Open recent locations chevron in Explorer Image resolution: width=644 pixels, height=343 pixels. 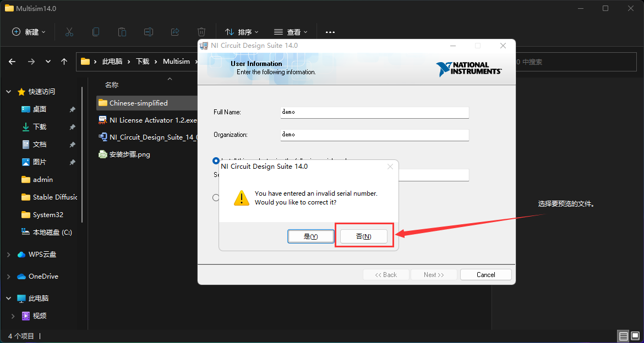pyautogui.click(x=48, y=62)
